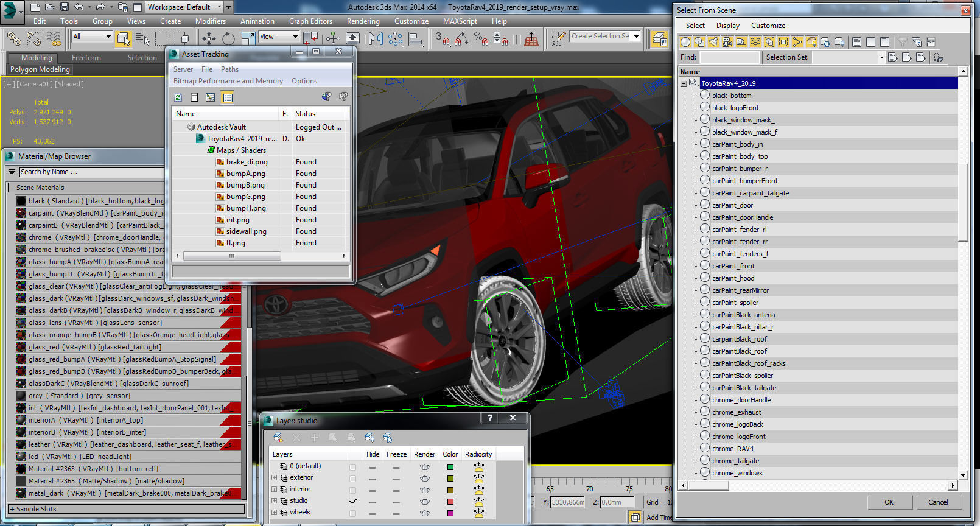Choose the Select and Rotate tool
Screen dimensions: 980x526
tap(228, 38)
